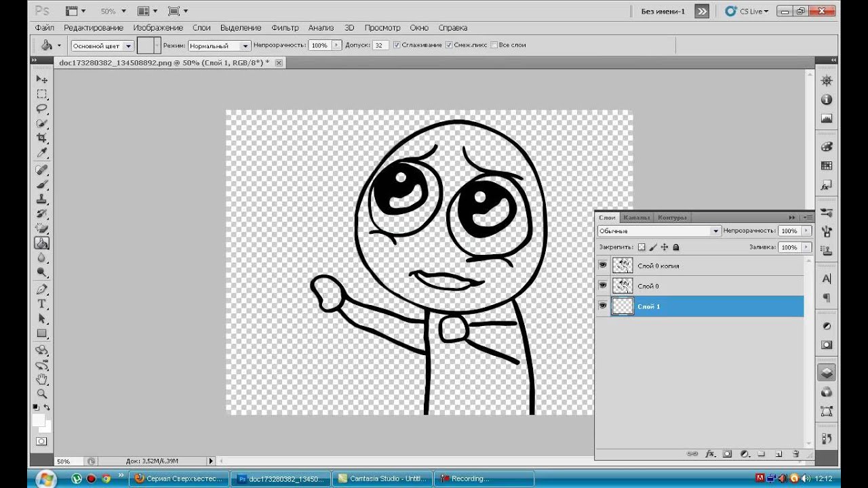This screenshot has height=488, width=868.
Task: Hide the Слой 0 копия layer
Action: coord(603,265)
